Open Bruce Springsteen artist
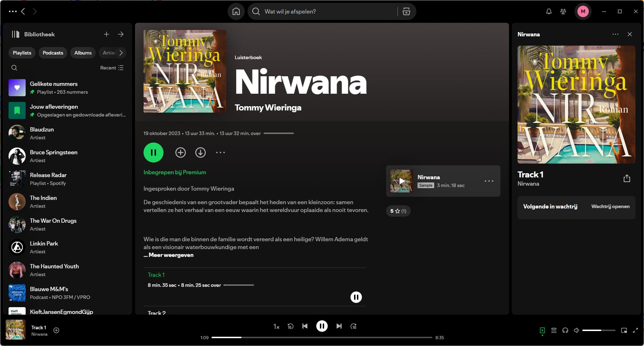The width and height of the screenshot is (644, 346). [68, 156]
